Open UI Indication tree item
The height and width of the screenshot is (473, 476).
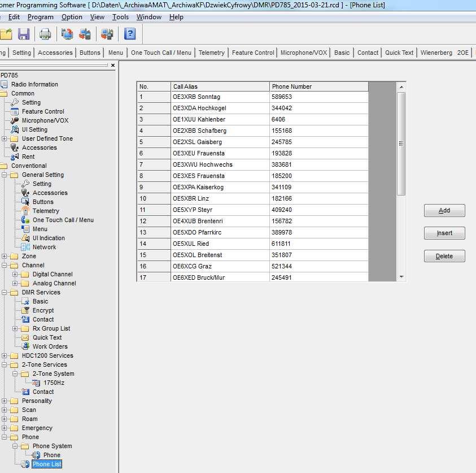[x=49, y=238]
